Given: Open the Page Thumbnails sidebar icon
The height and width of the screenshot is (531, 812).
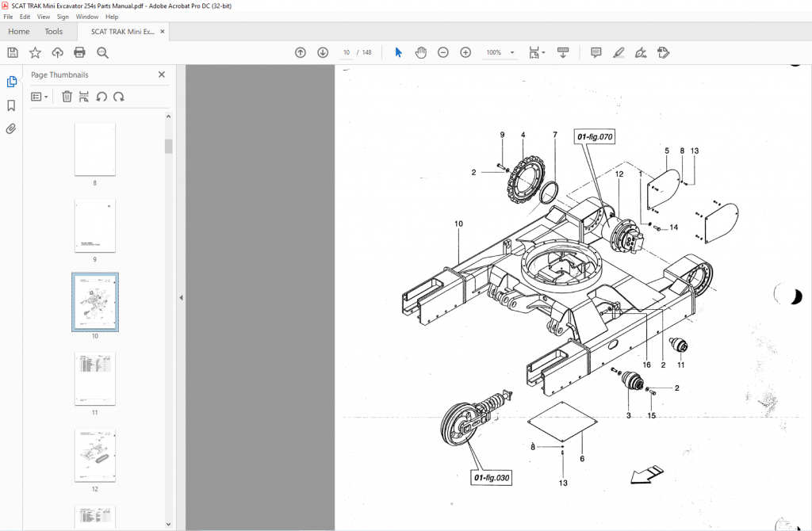Looking at the screenshot, I should coord(11,82).
